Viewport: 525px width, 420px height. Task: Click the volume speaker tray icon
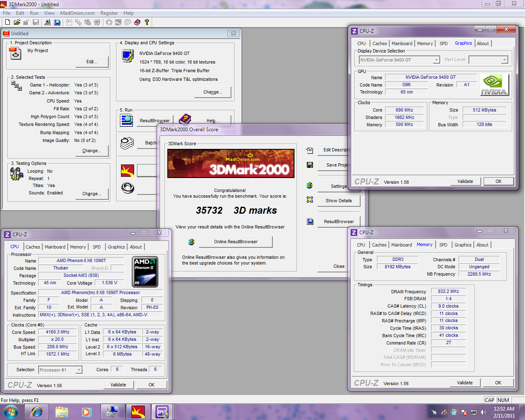[483, 412]
